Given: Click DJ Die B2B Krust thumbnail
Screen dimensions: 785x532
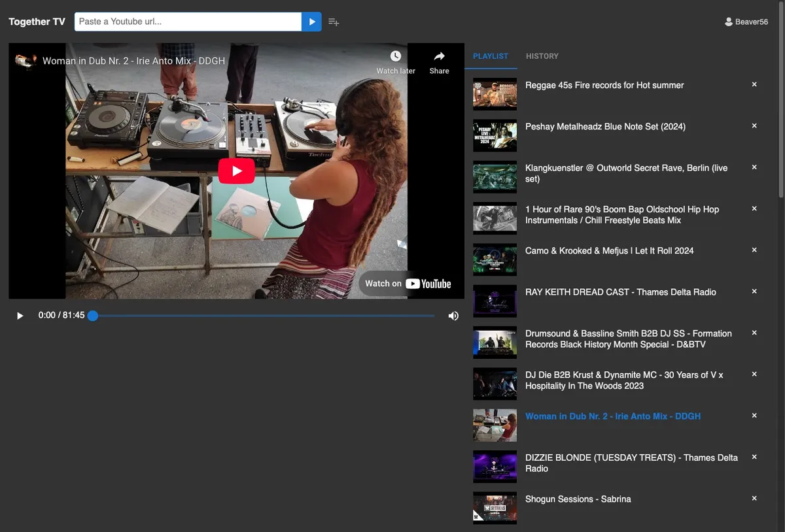Looking at the screenshot, I should point(495,384).
